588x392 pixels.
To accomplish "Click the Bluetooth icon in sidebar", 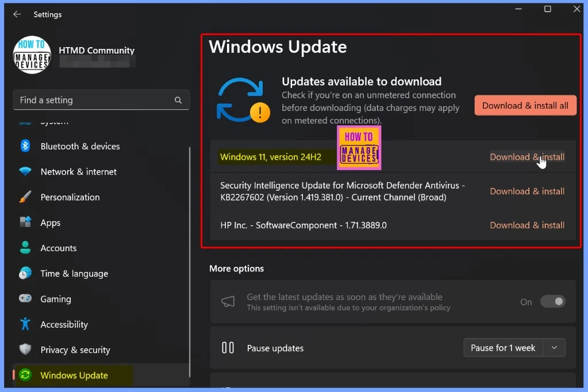I will (x=25, y=146).
